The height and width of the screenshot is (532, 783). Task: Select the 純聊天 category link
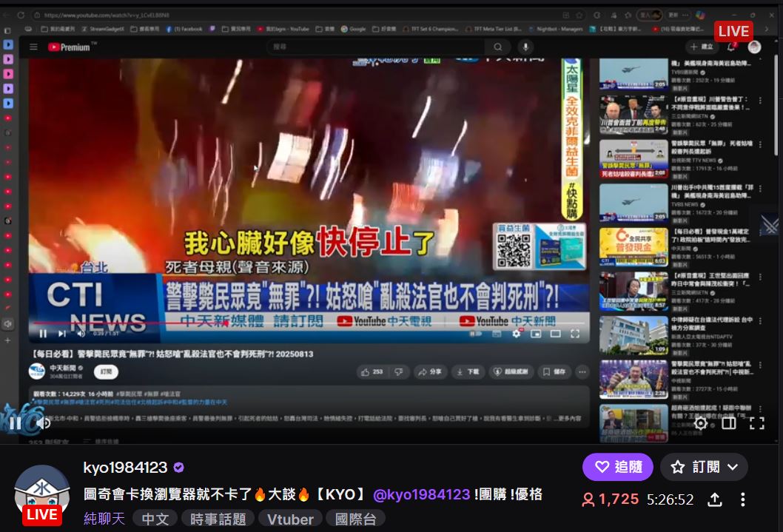tap(104, 519)
